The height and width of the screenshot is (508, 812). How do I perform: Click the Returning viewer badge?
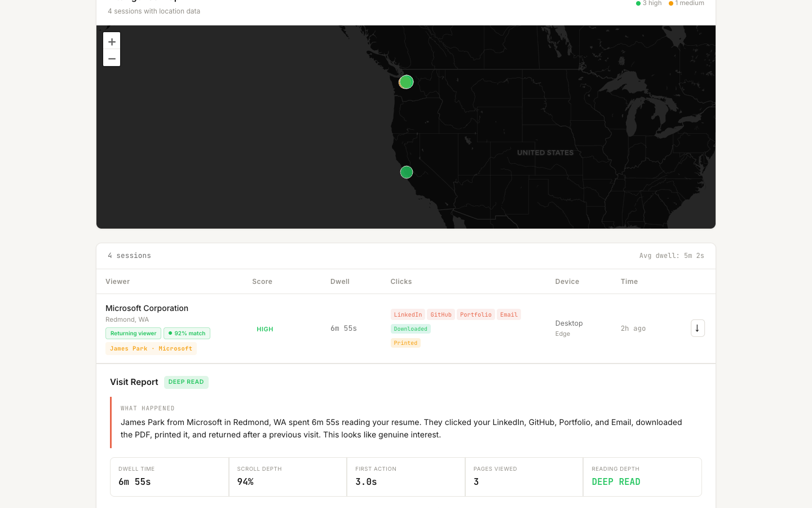pyautogui.click(x=133, y=334)
